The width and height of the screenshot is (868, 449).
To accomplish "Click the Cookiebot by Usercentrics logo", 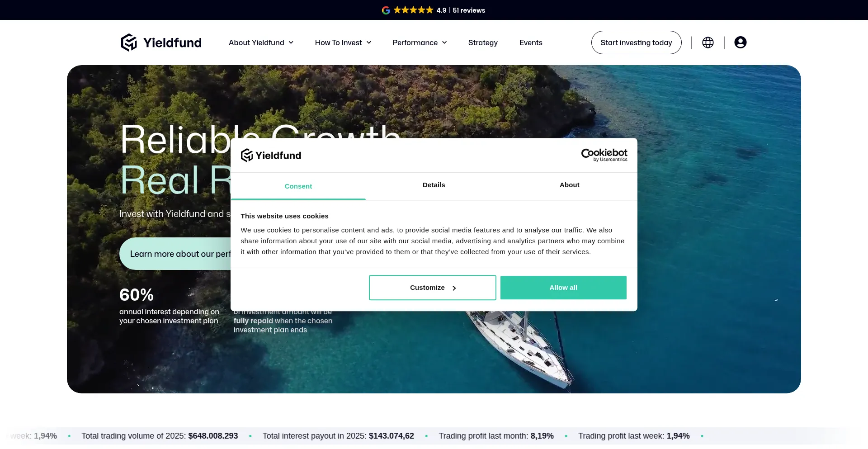I will pos(604,155).
